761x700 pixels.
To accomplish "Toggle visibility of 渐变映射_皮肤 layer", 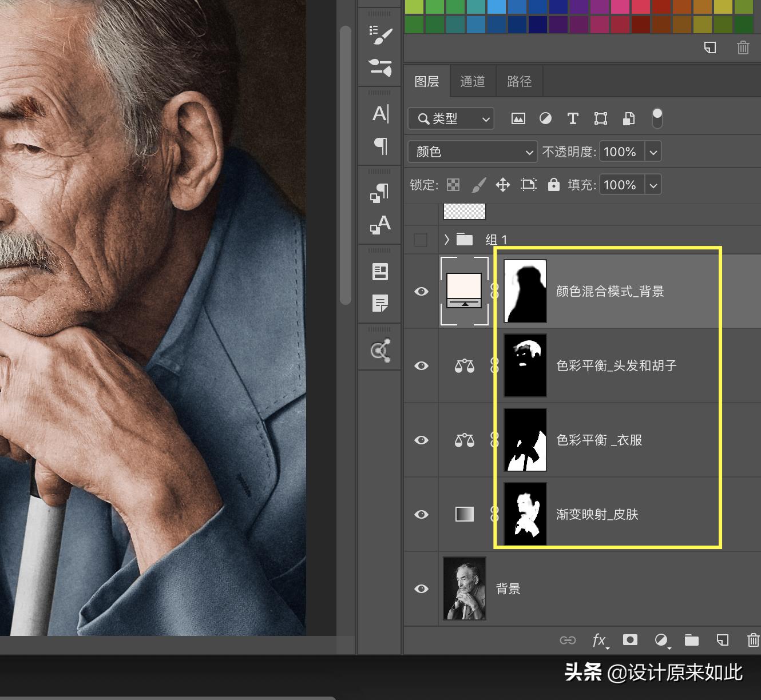I will 421,514.
